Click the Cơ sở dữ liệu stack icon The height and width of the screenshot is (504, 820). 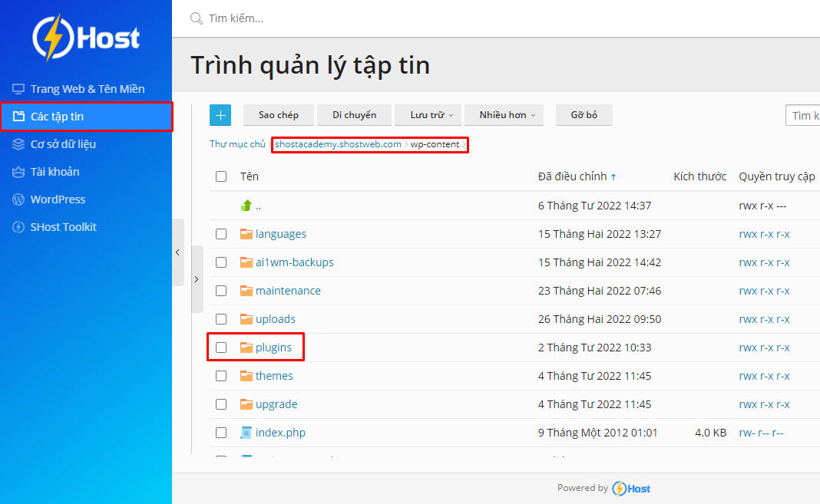coord(18,143)
